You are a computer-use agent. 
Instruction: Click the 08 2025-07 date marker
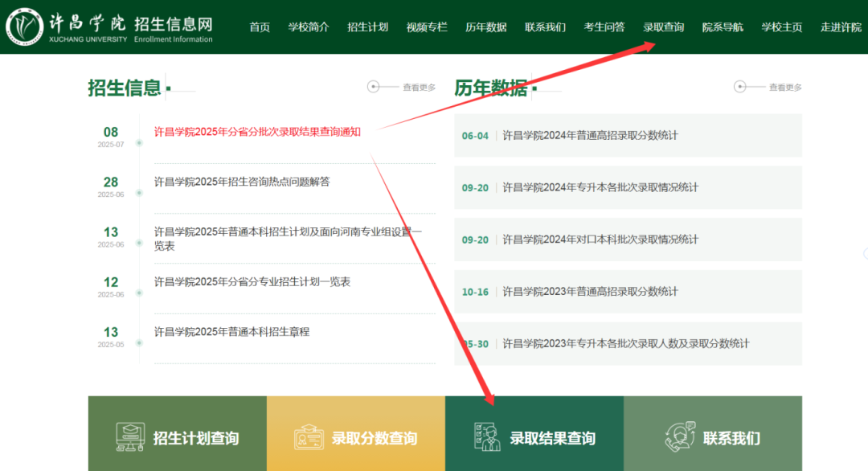[x=111, y=136]
